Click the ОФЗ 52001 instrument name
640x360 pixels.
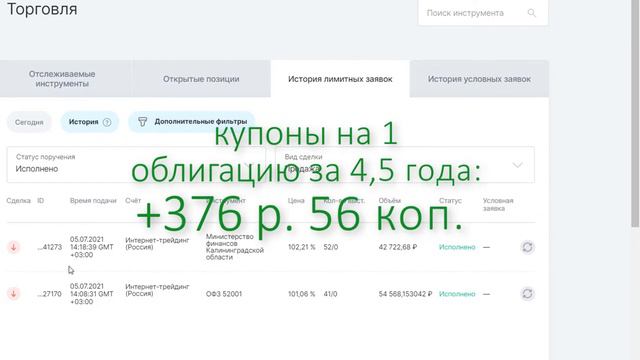(x=224, y=294)
